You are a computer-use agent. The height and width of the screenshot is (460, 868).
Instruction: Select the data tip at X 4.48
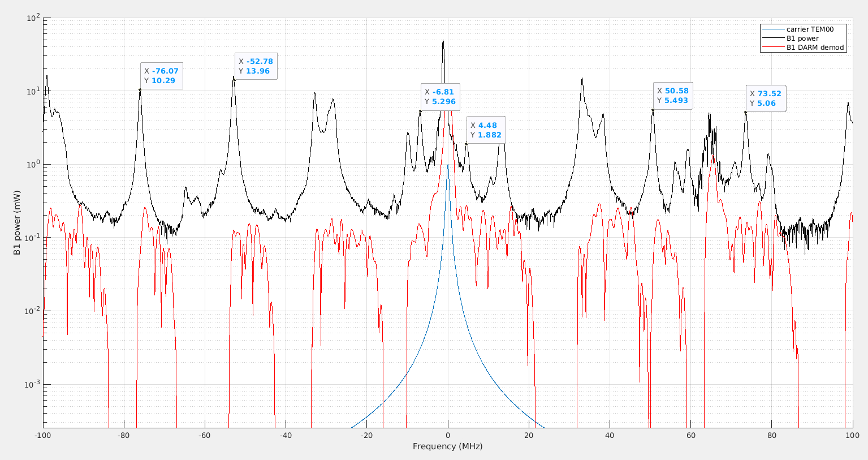tap(486, 130)
